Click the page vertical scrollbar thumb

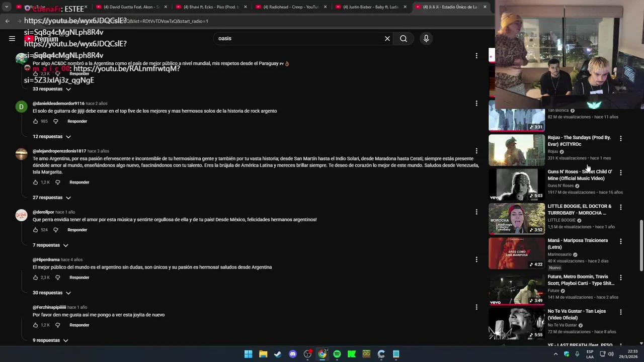pyautogui.click(x=641, y=246)
